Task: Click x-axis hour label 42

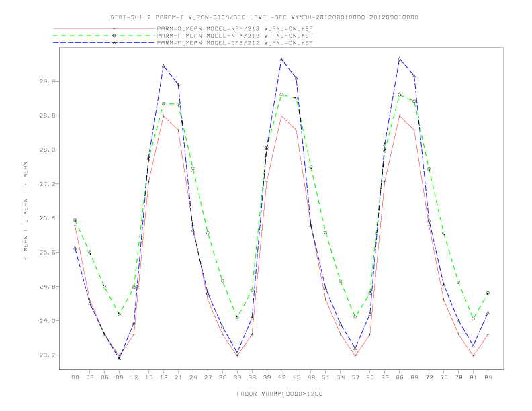Action: point(281,377)
